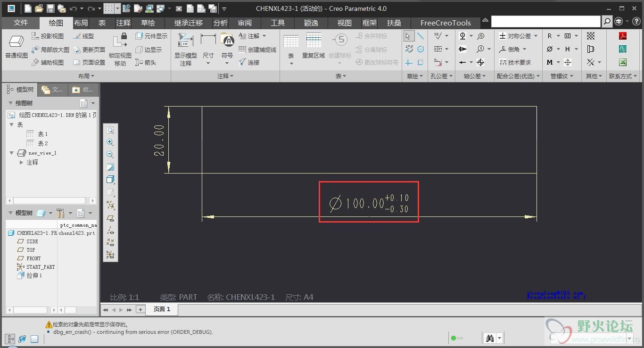Select the 页面 1 sheet tab

click(162, 309)
